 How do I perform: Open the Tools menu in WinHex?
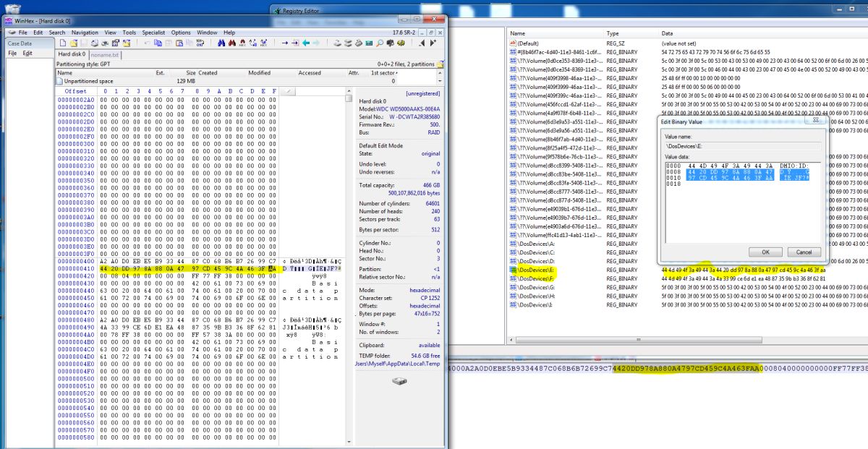pos(129,33)
